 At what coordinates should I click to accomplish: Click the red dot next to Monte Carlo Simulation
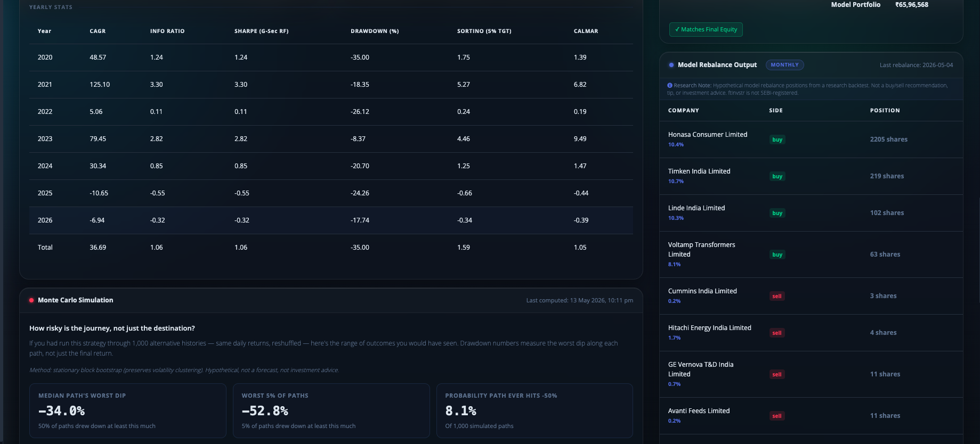[31, 300]
